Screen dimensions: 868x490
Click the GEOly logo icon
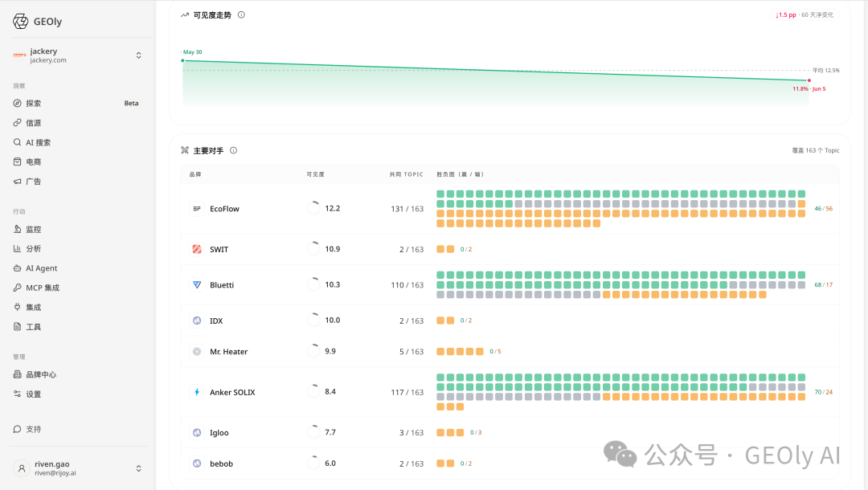click(x=20, y=22)
